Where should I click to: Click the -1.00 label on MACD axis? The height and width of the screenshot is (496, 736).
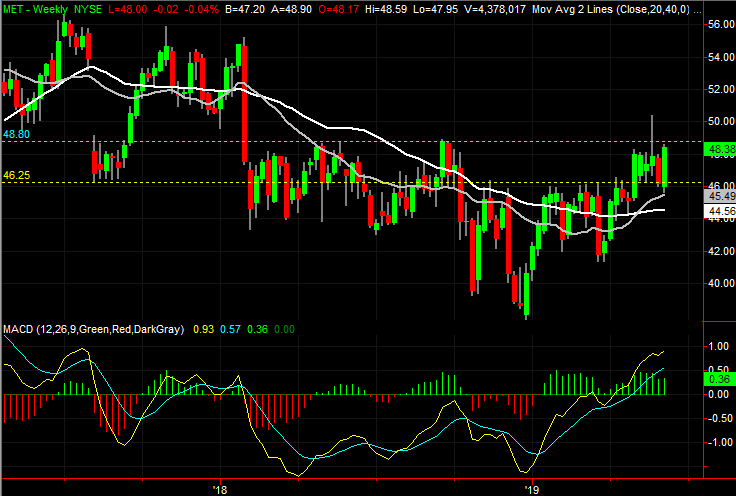point(720,442)
